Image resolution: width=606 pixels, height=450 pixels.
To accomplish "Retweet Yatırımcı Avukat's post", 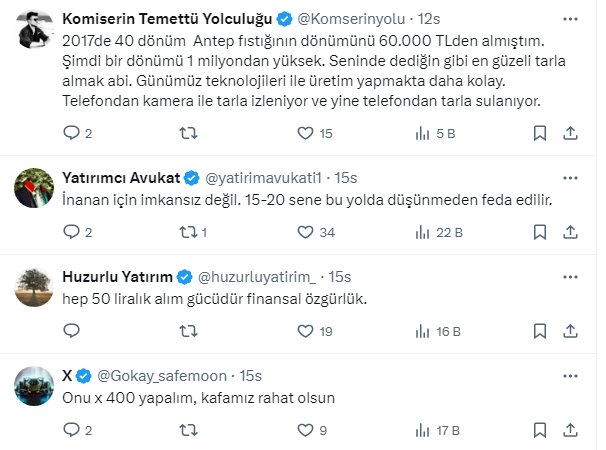I will (x=187, y=233).
